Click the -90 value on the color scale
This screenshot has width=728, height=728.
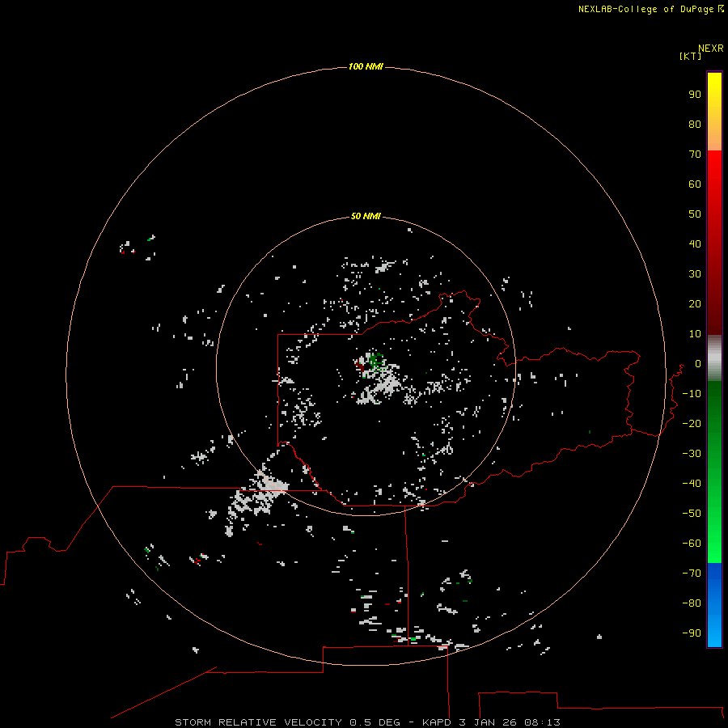click(692, 633)
